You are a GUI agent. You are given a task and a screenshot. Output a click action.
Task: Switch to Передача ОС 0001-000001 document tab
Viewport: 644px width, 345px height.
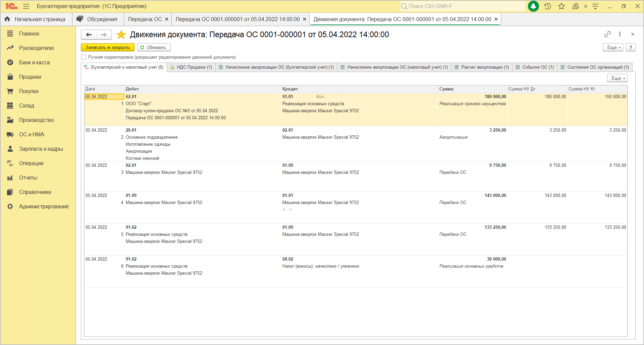click(x=238, y=19)
